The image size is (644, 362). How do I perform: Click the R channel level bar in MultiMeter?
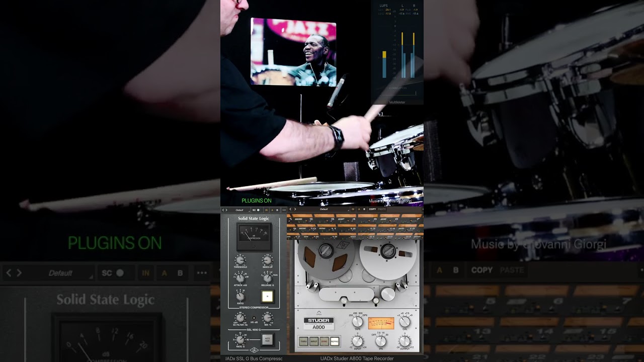coord(413,55)
